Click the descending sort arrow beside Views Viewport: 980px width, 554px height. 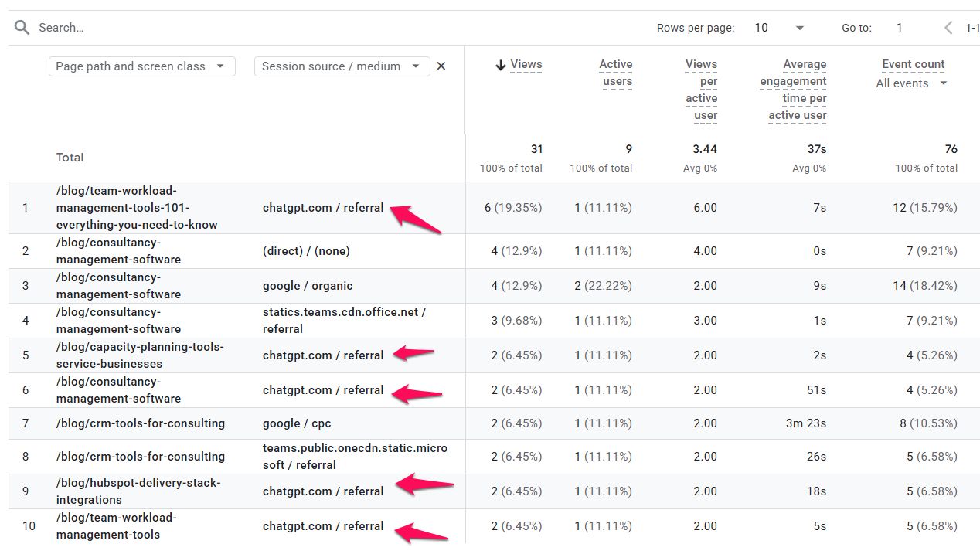[501, 66]
